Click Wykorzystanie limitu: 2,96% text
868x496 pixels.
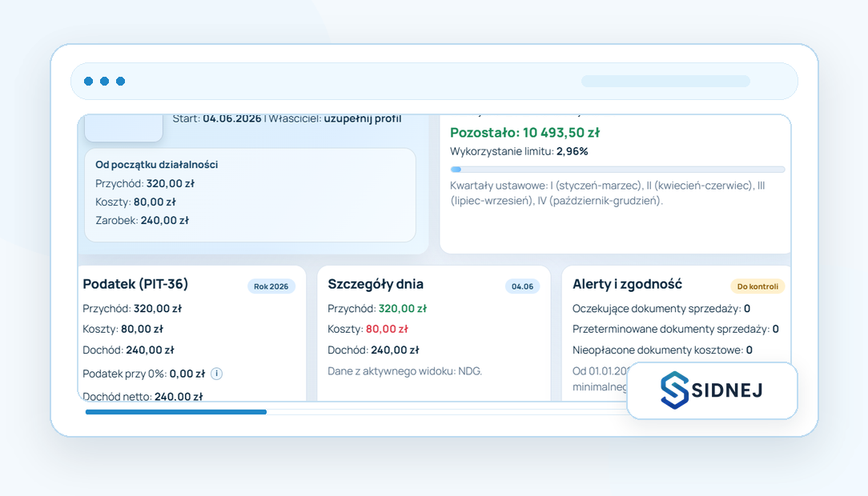tap(519, 151)
